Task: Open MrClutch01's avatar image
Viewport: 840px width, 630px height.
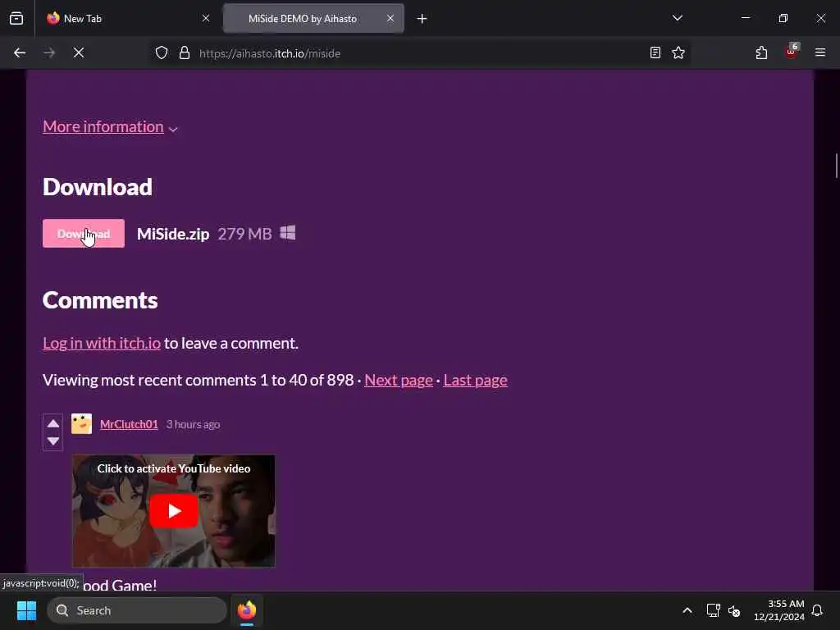Action: [x=81, y=424]
